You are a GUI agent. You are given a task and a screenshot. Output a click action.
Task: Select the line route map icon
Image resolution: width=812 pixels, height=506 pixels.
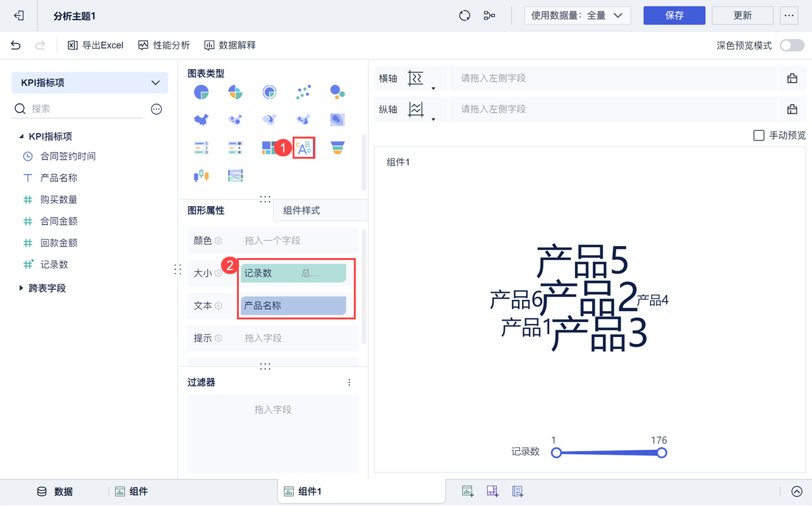click(303, 119)
